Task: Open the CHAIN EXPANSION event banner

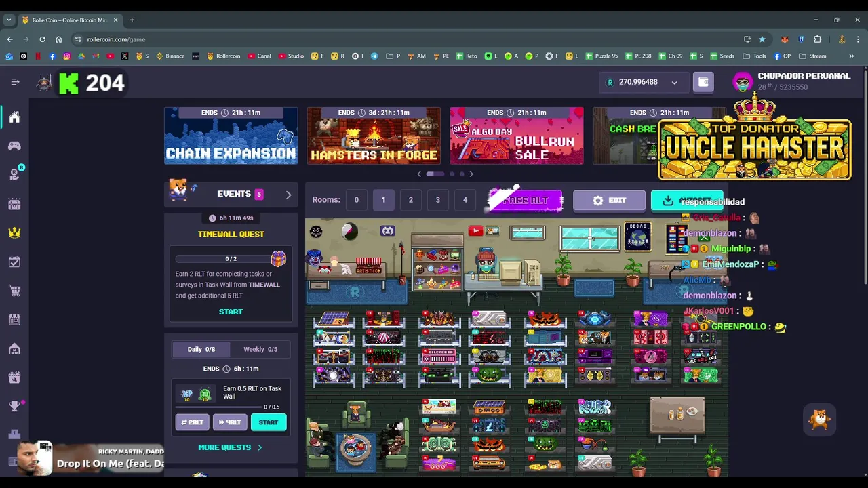Action: point(231,136)
